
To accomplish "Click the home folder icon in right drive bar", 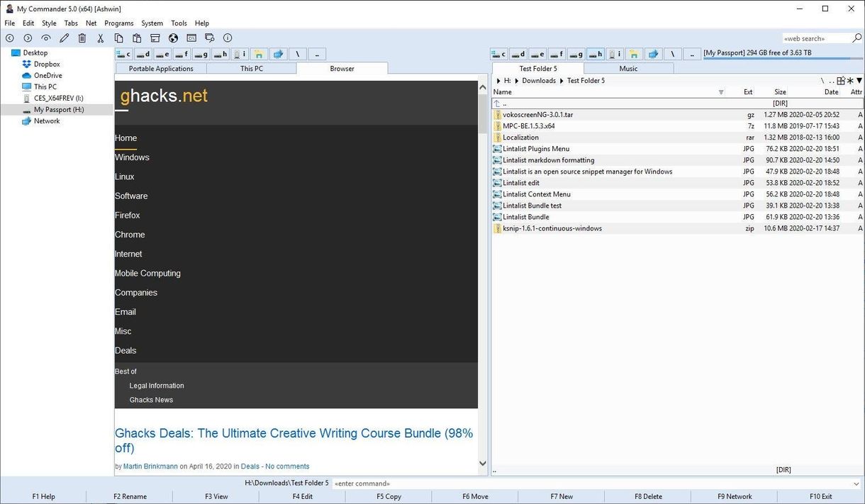I will (634, 54).
